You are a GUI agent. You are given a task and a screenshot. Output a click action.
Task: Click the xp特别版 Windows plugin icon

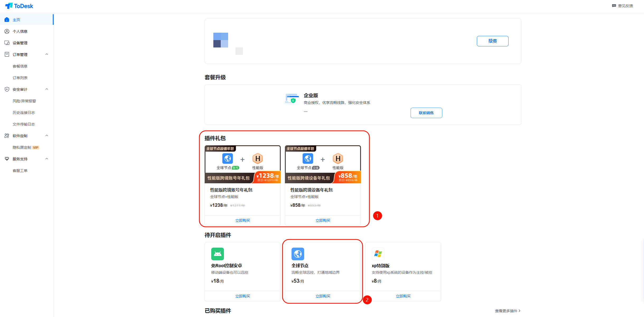point(378,254)
